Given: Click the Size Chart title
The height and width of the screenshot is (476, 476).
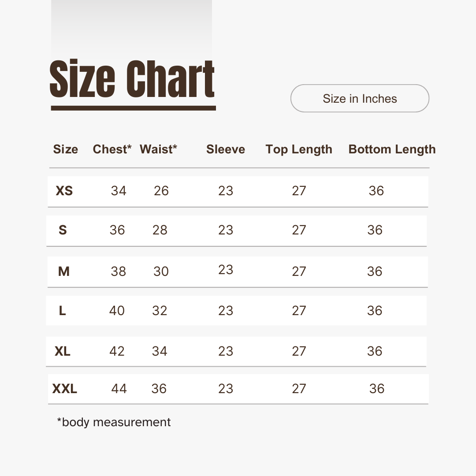Looking at the screenshot, I should point(132,79).
